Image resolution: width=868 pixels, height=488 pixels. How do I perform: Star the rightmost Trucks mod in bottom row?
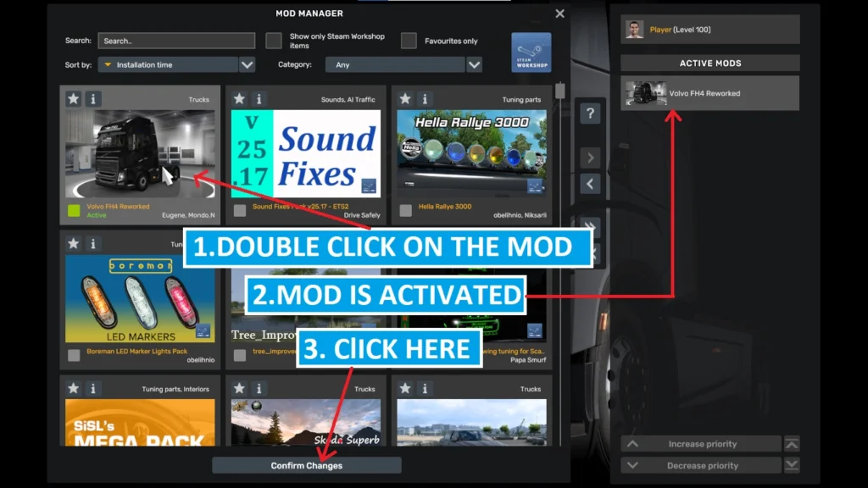[x=405, y=388]
